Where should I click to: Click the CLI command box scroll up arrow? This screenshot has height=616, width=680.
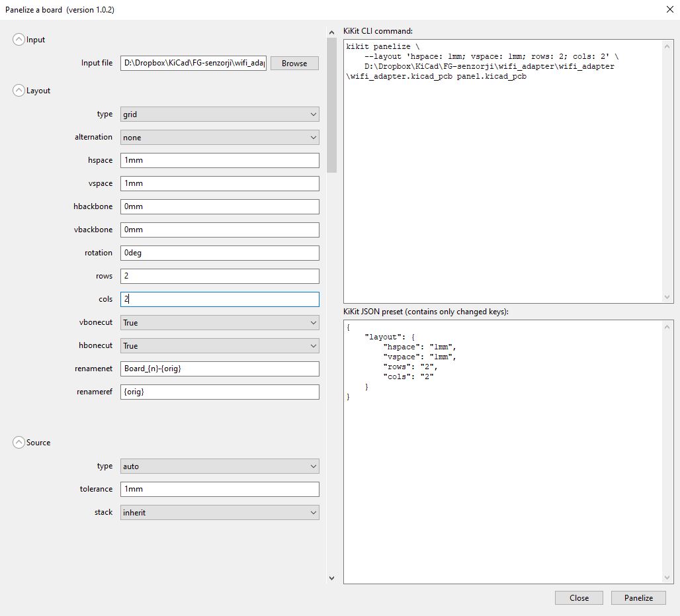(x=667, y=46)
